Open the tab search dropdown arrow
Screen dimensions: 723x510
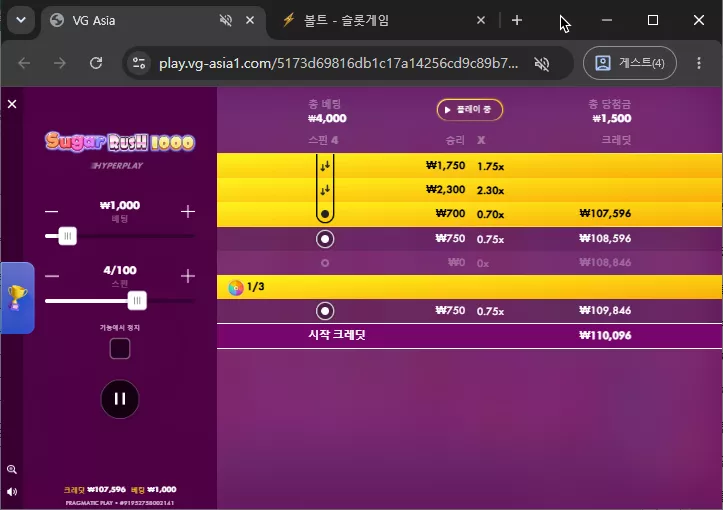[21, 20]
